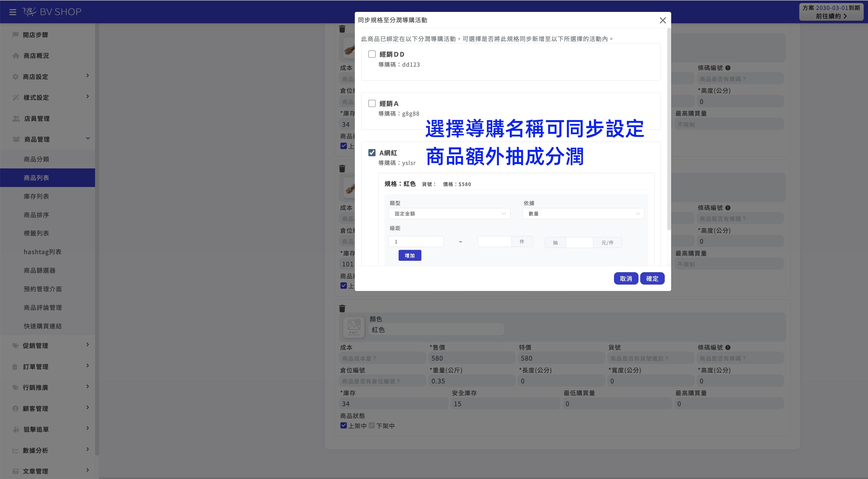Click the no-photo thumbnail for 紅色 variant
The height and width of the screenshot is (479, 868).
(x=354, y=327)
